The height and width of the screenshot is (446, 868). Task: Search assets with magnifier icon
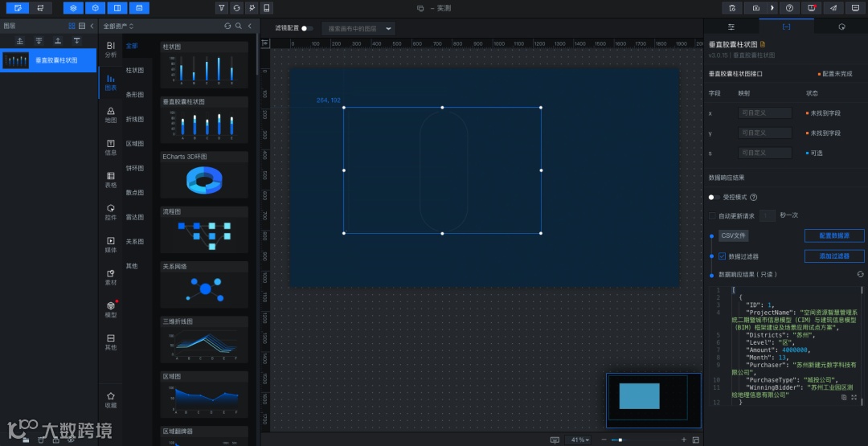coord(238,26)
